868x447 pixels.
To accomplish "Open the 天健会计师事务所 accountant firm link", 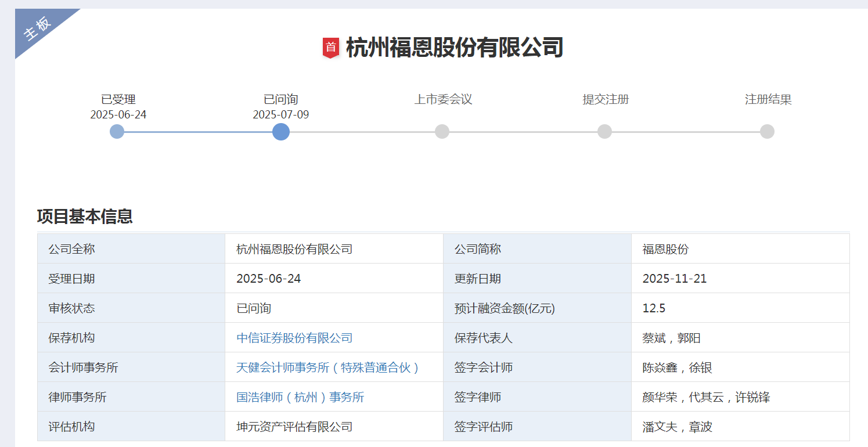I will tap(327, 367).
